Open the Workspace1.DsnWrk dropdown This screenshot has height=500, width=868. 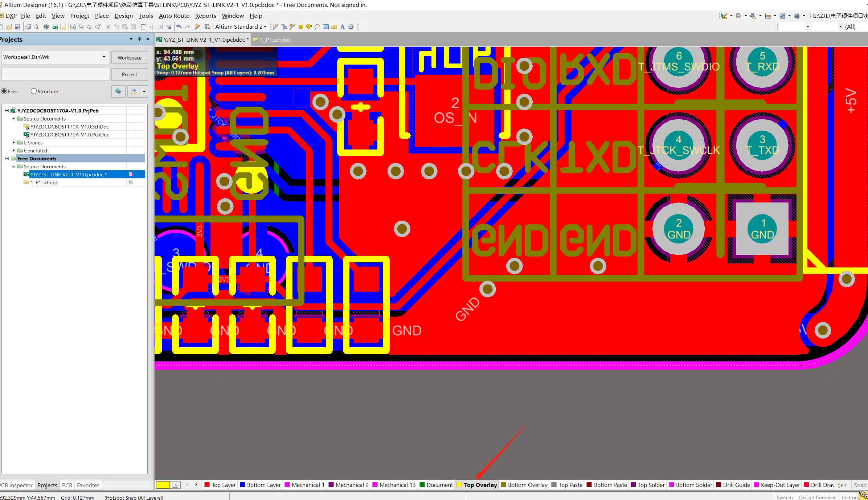[x=104, y=57]
